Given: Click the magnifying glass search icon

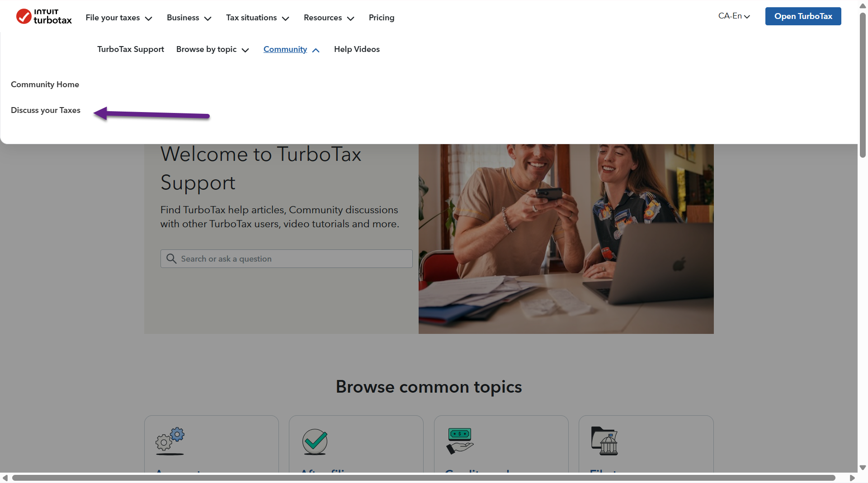Looking at the screenshot, I should 171,259.
